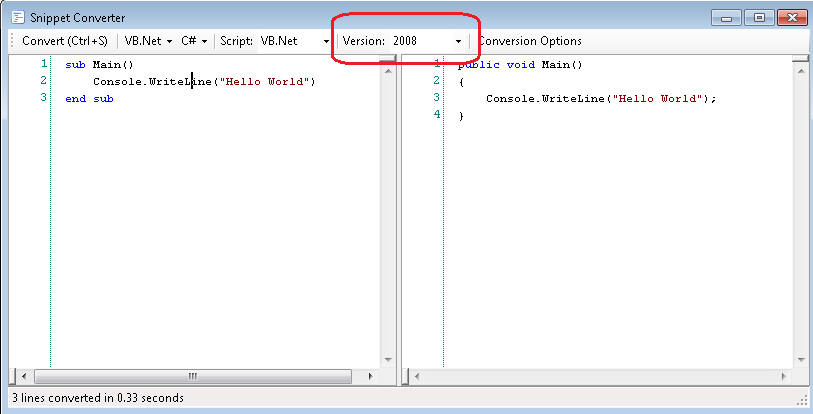The height and width of the screenshot is (414, 813).
Task: Click the Convert (Ctrl+S) button
Action: click(64, 41)
